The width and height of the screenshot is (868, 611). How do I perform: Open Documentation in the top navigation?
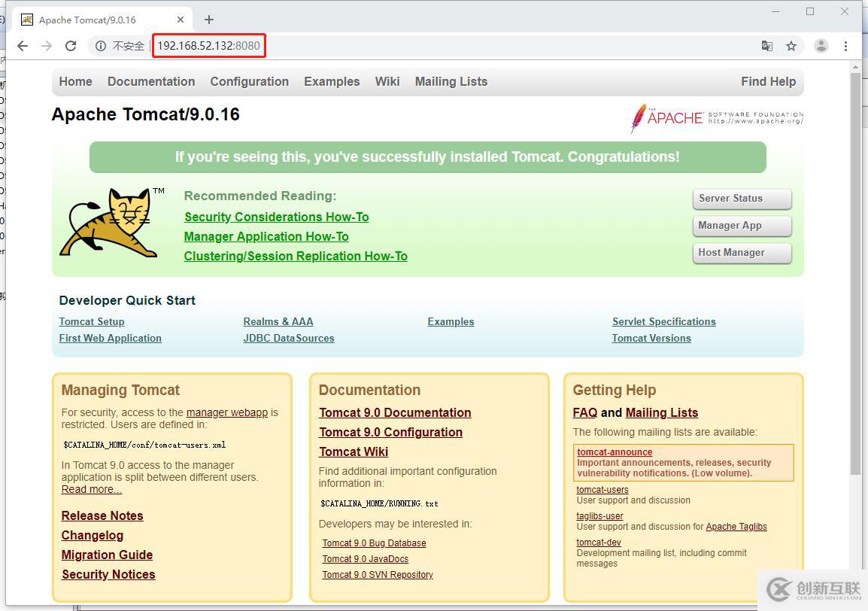tap(151, 81)
